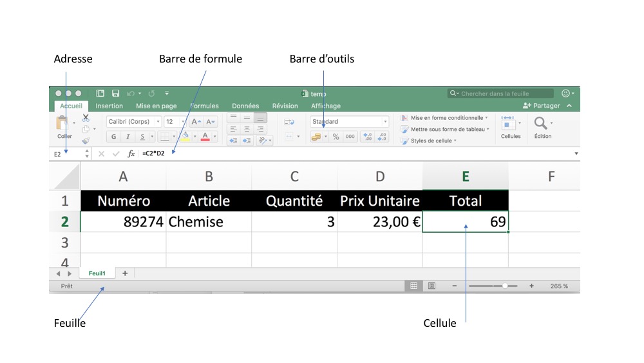Add new sheet with plus button
Viewport: 644px width, 363px height.
125,273
